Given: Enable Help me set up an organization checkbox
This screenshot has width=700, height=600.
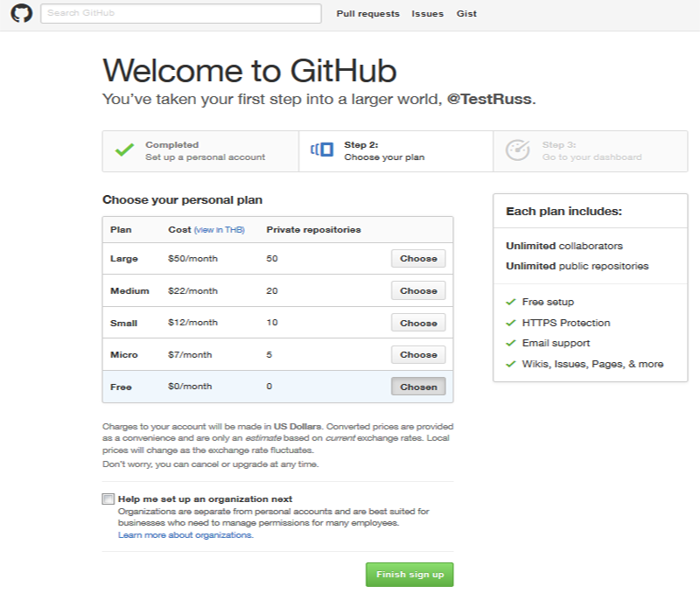Looking at the screenshot, I should [108, 499].
